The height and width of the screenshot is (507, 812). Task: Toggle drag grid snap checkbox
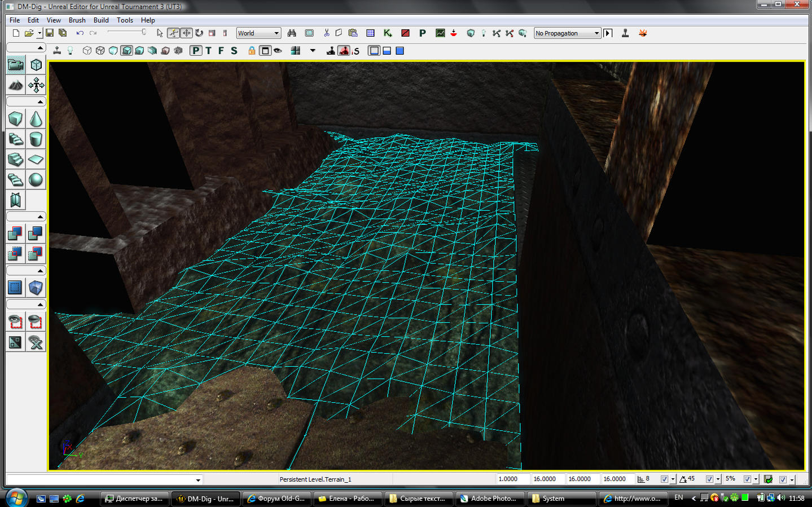coord(664,479)
